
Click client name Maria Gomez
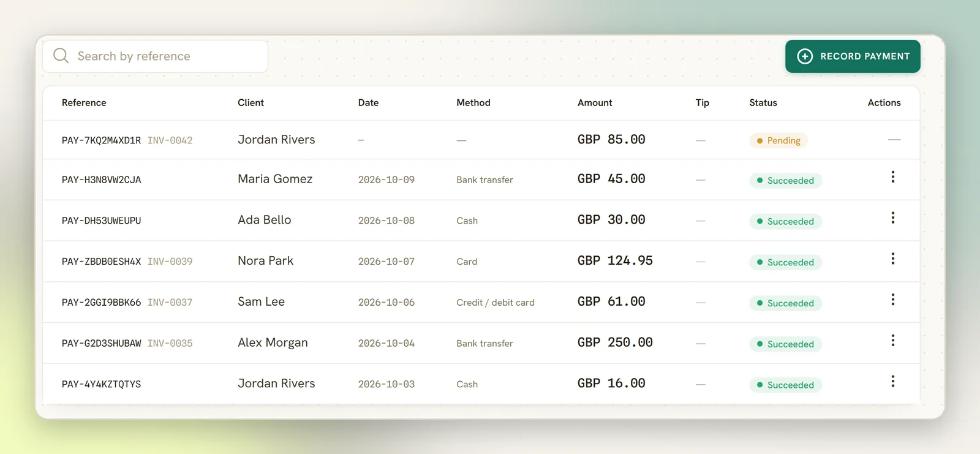click(275, 179)
